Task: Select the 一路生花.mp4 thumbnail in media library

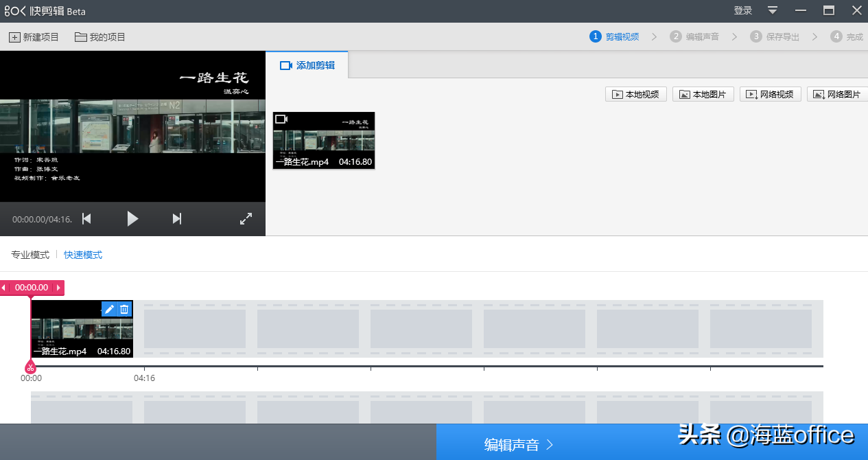Action: point(324,140)
